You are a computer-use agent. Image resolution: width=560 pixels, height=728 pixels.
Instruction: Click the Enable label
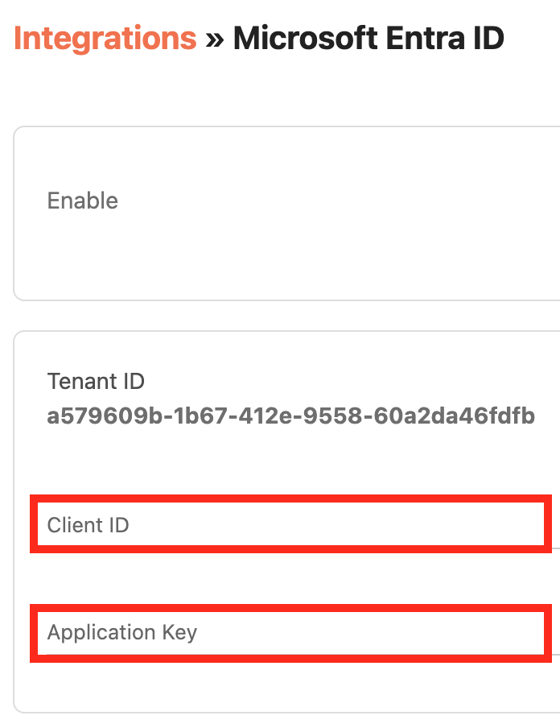click(83, 201)
